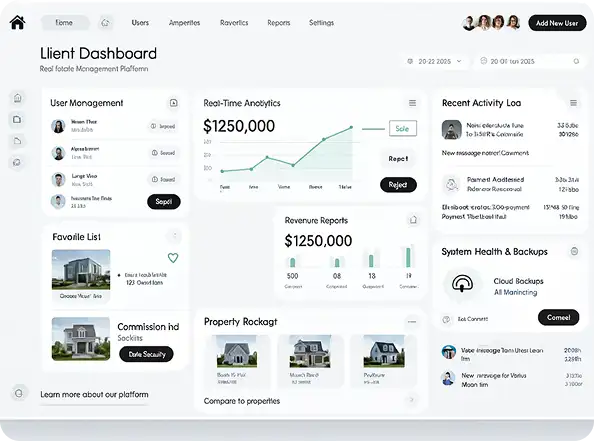This screenshot has width=594, height=441.
Task: Click the black house logo icon
Action: (17, 22)
